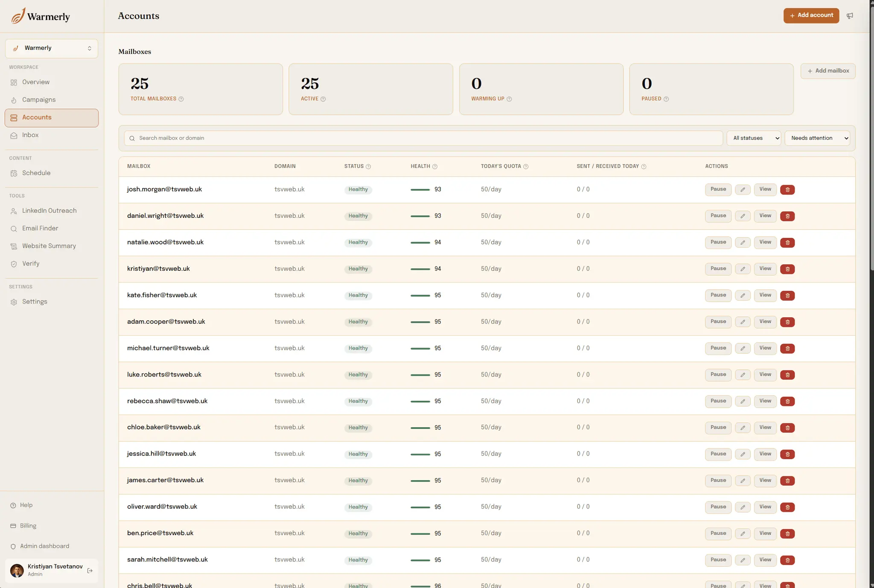Click the trash icon for adam.cooper@tsvweb.uk
The height and width of the screenshot is (588, 874).
coord(787,322)
